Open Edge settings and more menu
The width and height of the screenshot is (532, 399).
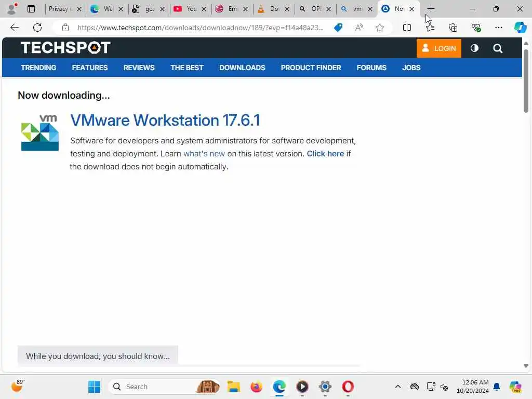click(498, 28)
